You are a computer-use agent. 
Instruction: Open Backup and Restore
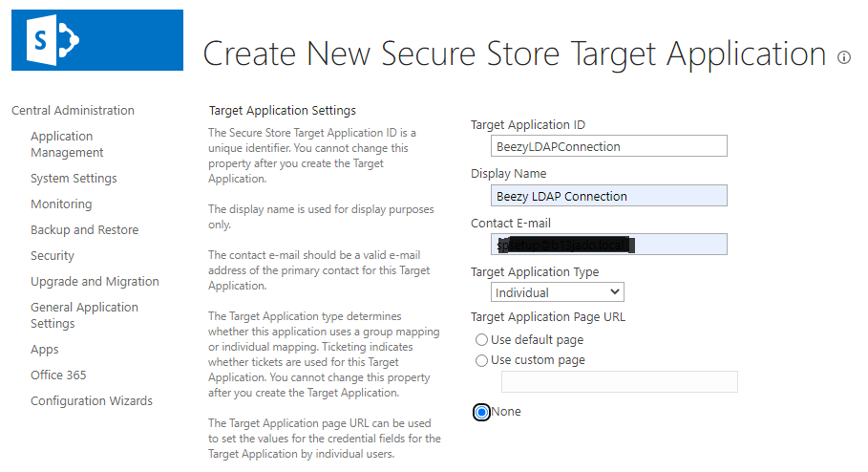click(85, 230)
